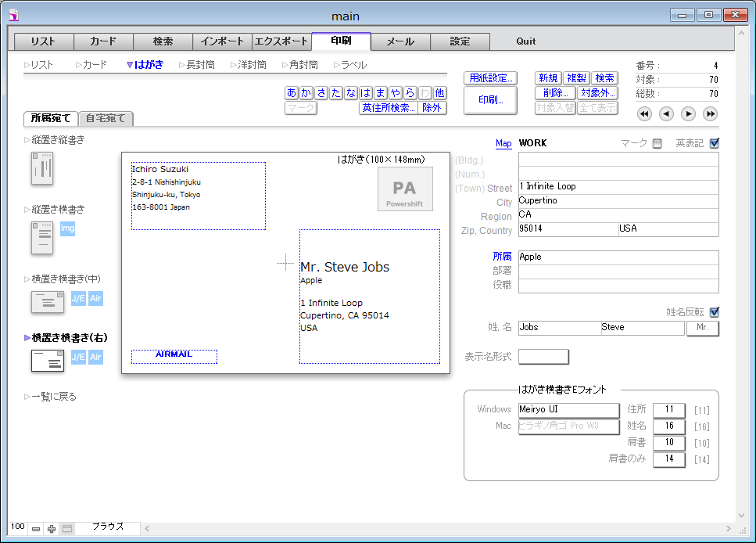Zoom in with the plus icon

tap(52, 529)
